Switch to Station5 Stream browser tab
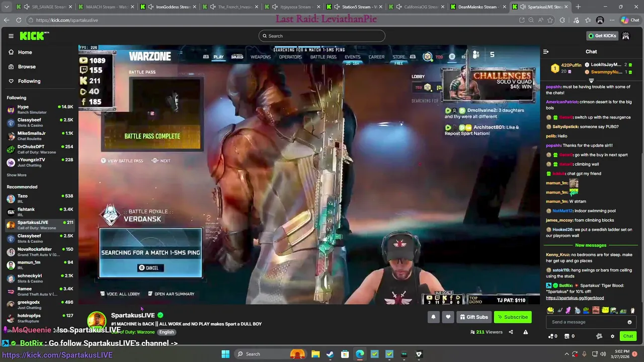 pos(355,7)
